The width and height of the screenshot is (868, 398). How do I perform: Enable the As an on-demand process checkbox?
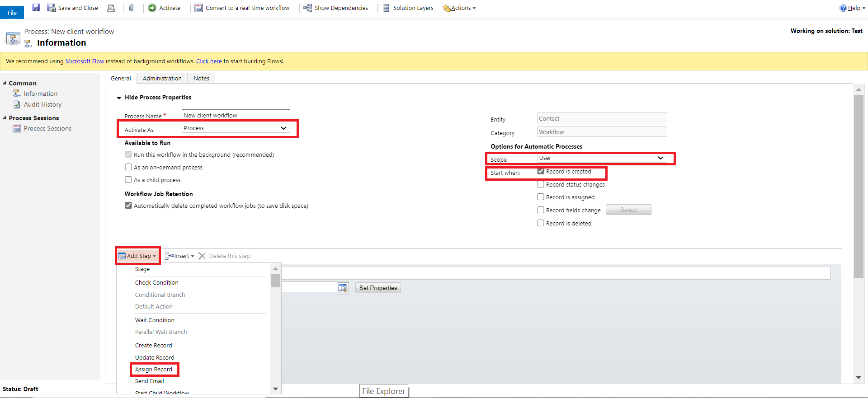(128, 167)
